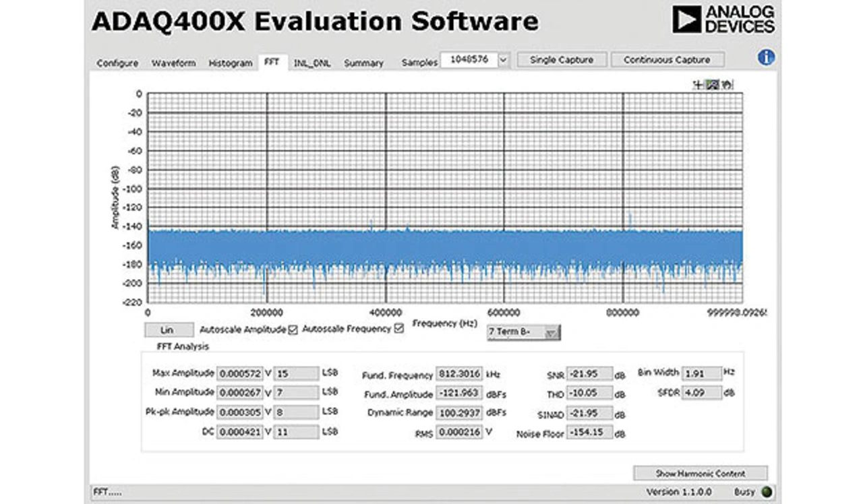Click the Lin scale button
The width and height of the screenshot is (863, 504).
[168, 330]
